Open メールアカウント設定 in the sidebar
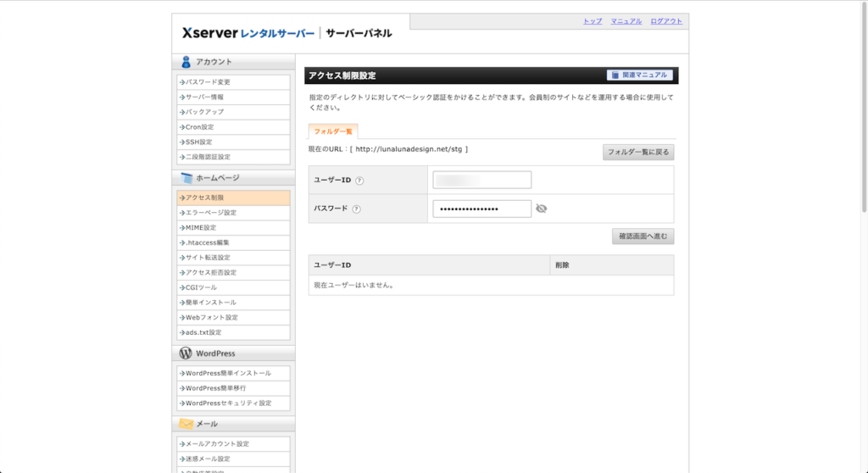 click(x=234, y=443)
